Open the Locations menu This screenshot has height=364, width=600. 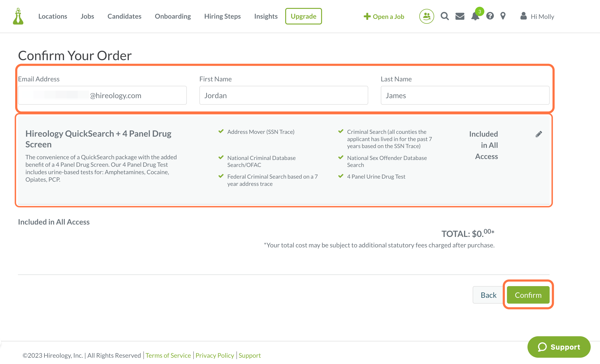(53, 16)
